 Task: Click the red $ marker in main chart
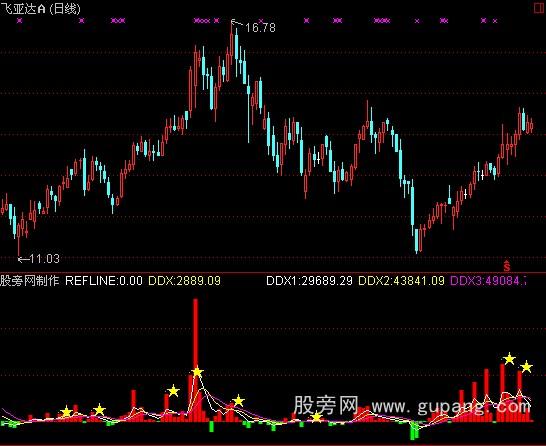pyautogui.click(x=507, y=266)
